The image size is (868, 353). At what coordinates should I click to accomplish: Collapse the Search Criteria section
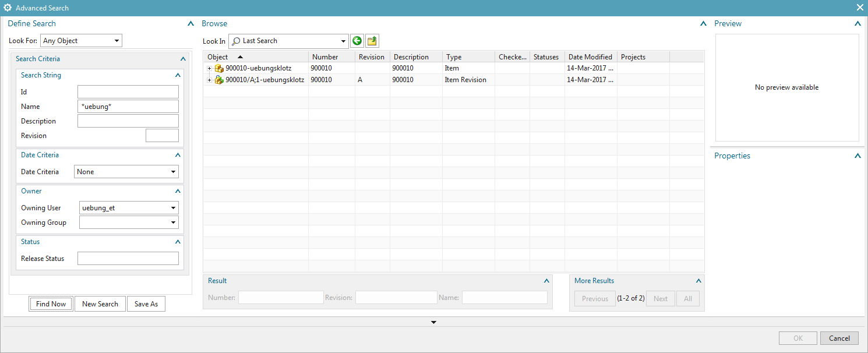(x=184, y=59)
